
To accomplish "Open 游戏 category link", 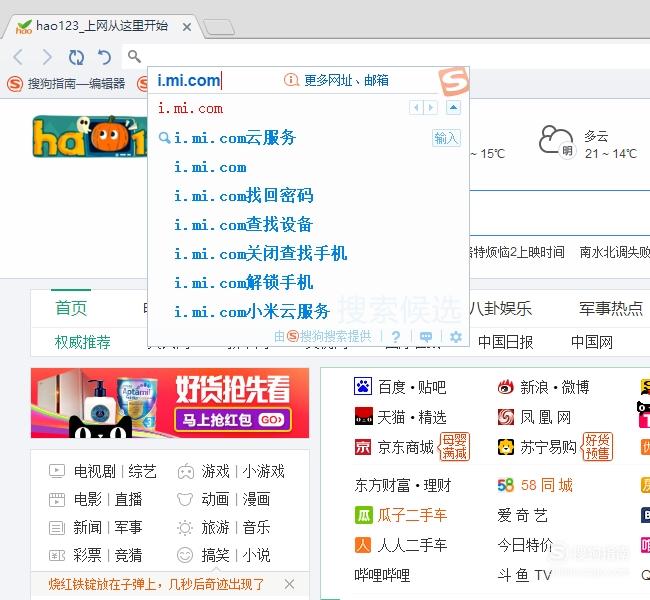I will click(x=216, y=471).
